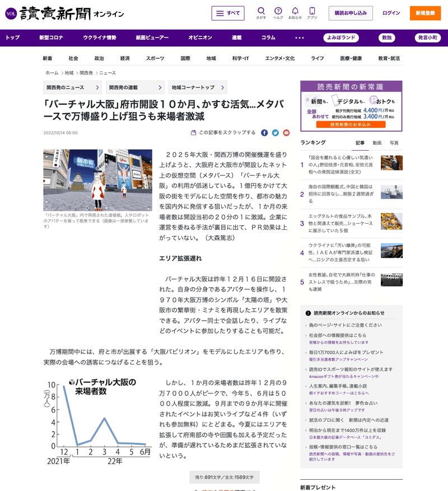
Task: Open the スポーツ category link
Action: (155, 58)
